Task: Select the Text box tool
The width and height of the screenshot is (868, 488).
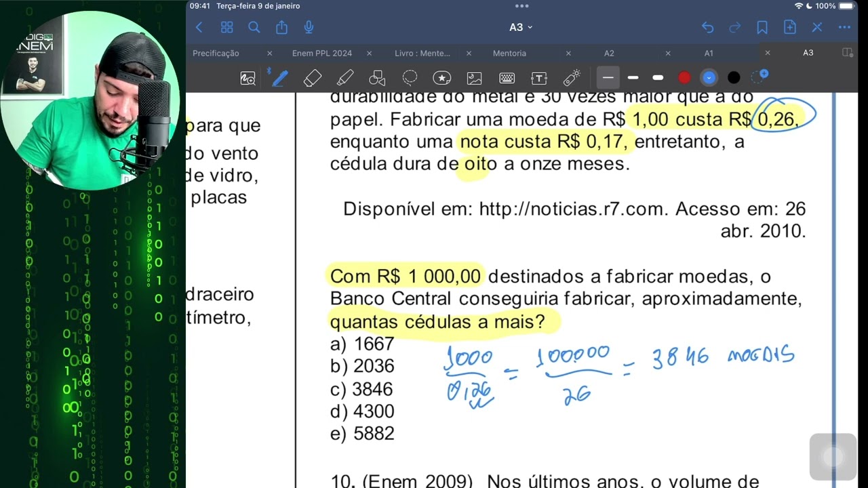Action: [539, 78]
